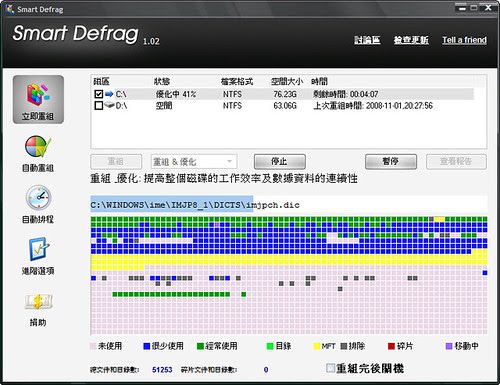This screenshot has width=500, height=385.
Task: Click the red 碎片 legend swatch
Action: [x=391, y=346]
